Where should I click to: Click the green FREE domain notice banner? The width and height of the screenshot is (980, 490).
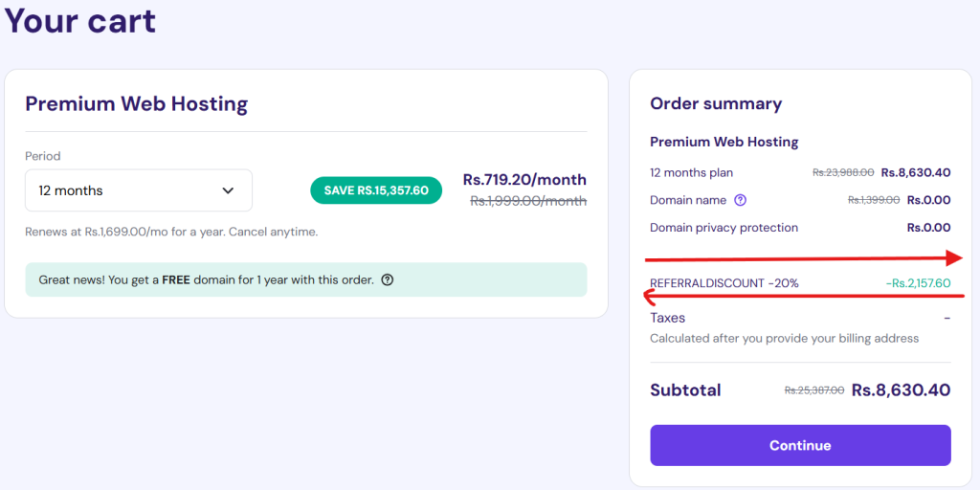pos(306,279)
